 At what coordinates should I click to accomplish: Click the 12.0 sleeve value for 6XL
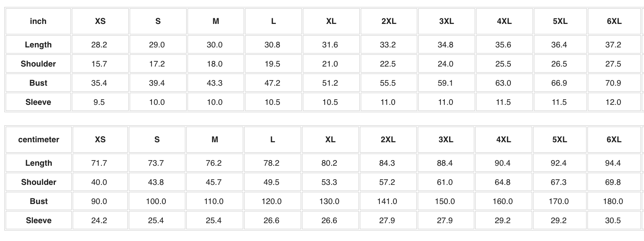click(613, 102)
